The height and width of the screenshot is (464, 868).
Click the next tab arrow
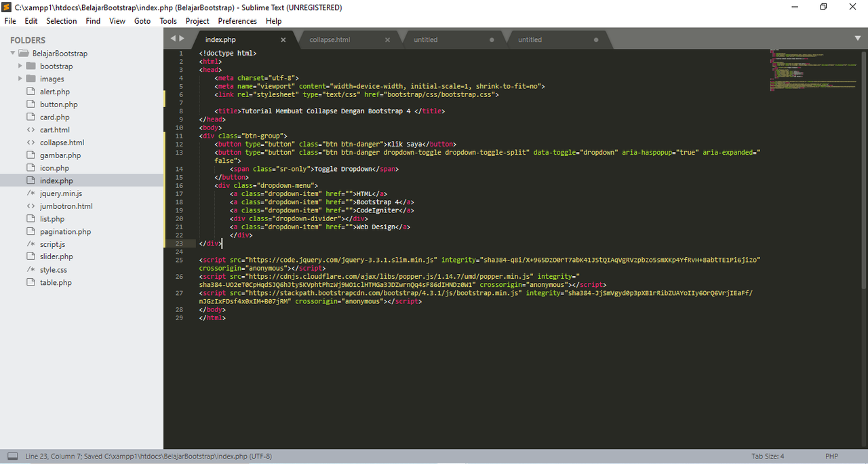point(182,39)
